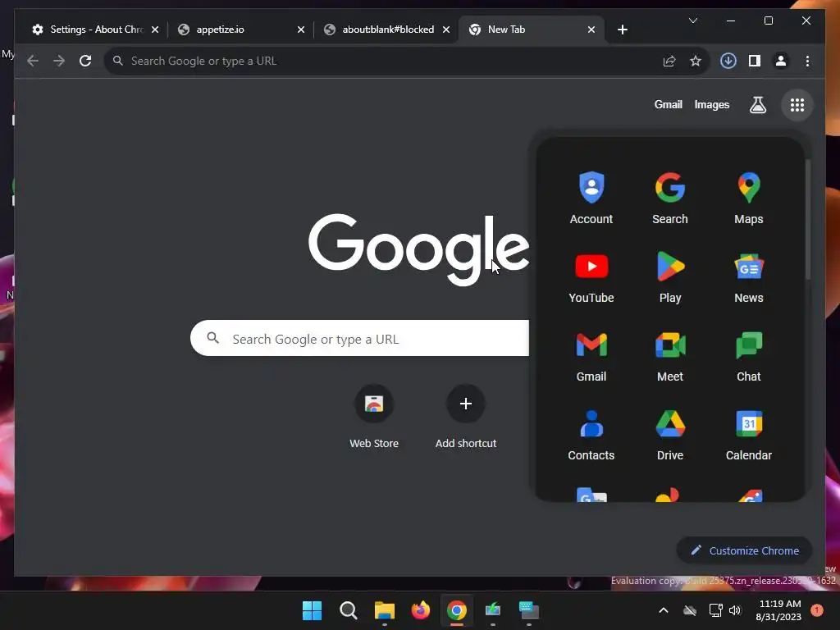
Task: Open Contacts from the apps grid
Action: coord(591,434)
